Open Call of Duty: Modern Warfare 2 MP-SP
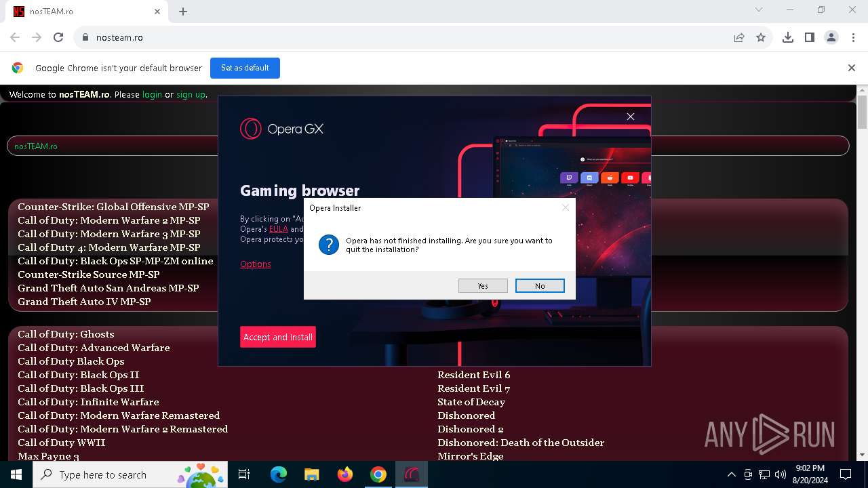868x488 pixels. click(x=109, y=220)
